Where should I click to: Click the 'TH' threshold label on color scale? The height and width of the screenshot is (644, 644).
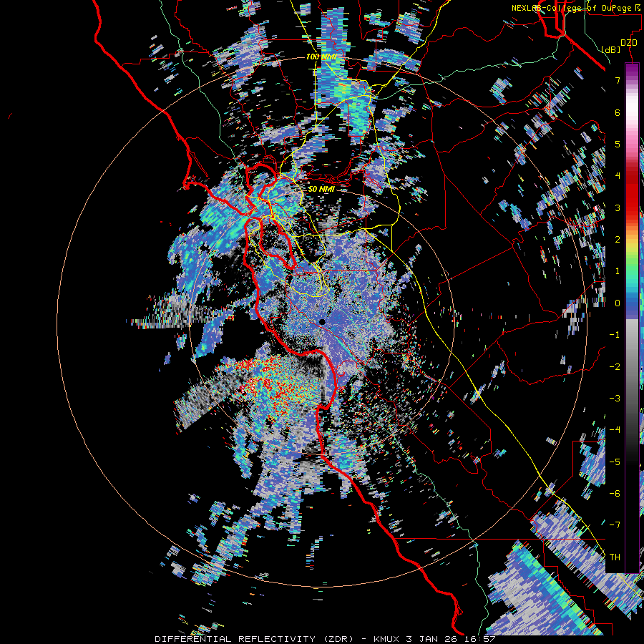pyautogui.click(x=615, y=557)
